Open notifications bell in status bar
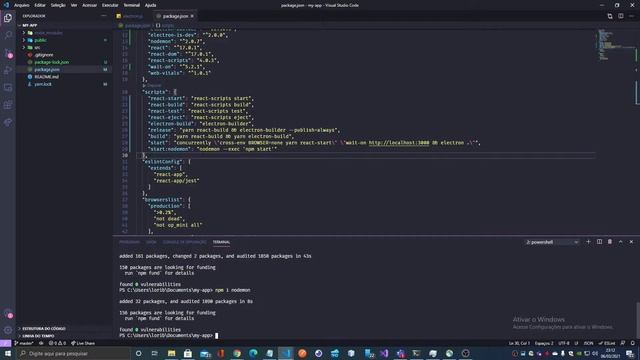Screen dimensions: 640x360 tap(633, 343)
